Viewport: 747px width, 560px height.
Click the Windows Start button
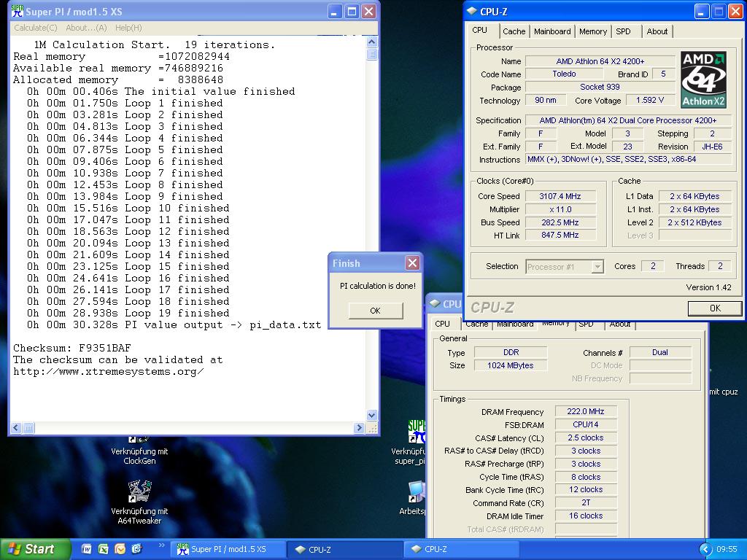pos(34,549)
